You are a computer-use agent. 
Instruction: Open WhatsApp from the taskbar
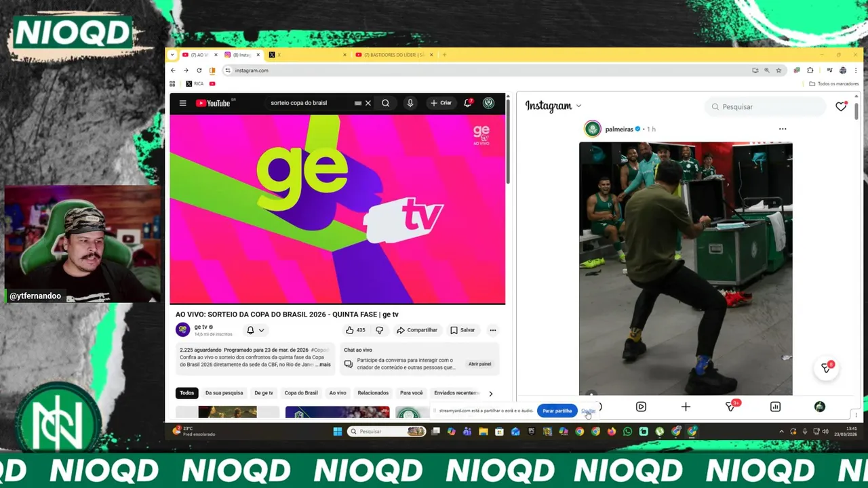[627, 431]
